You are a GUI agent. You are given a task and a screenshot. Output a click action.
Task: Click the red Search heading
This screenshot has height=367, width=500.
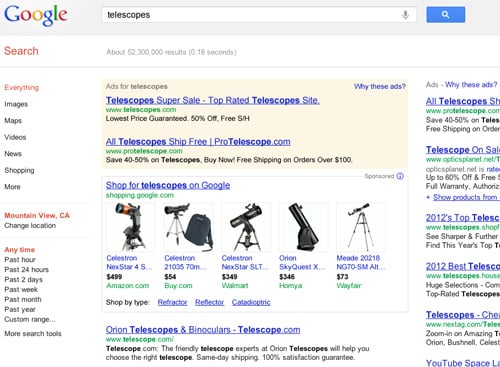click(x=21, y=51)
